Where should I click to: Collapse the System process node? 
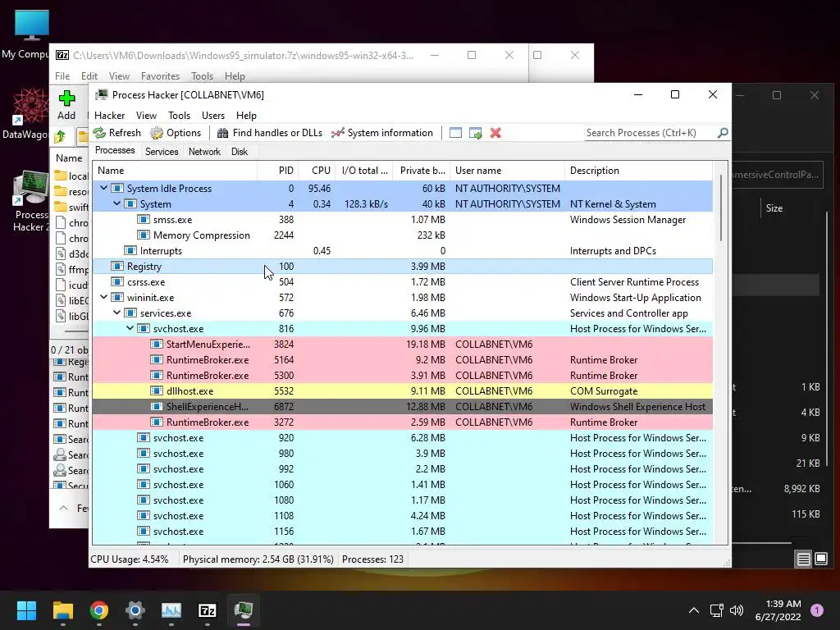[x=116, y=203]
